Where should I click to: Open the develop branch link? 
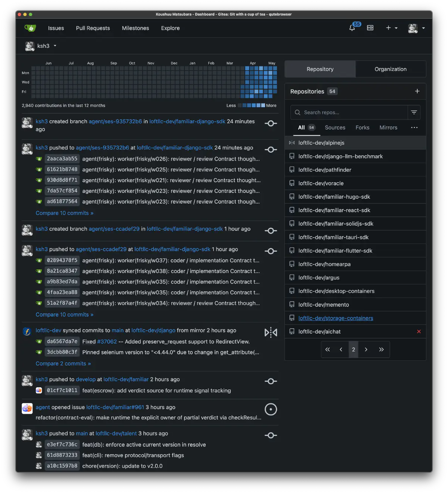tap(85, 379)
